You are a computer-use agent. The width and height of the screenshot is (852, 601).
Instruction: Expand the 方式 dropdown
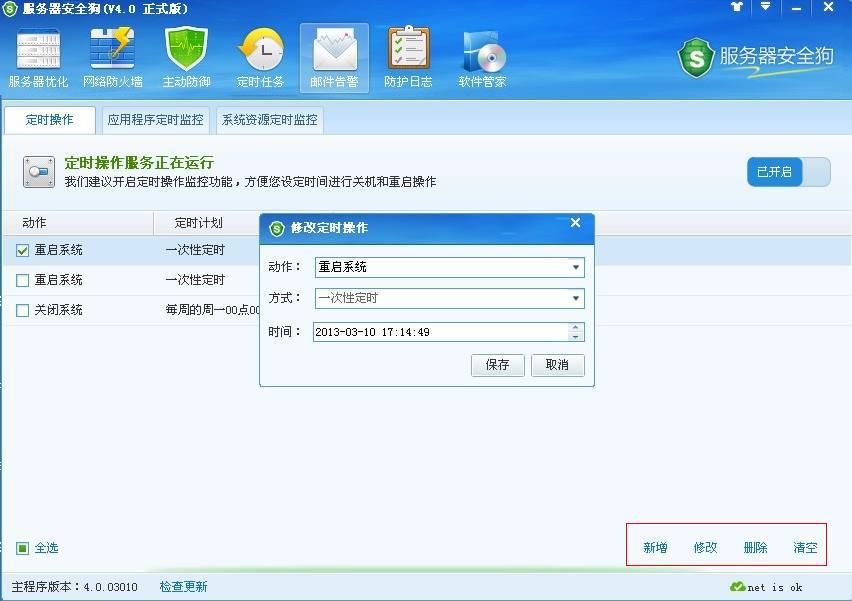[x=577, y=299]
